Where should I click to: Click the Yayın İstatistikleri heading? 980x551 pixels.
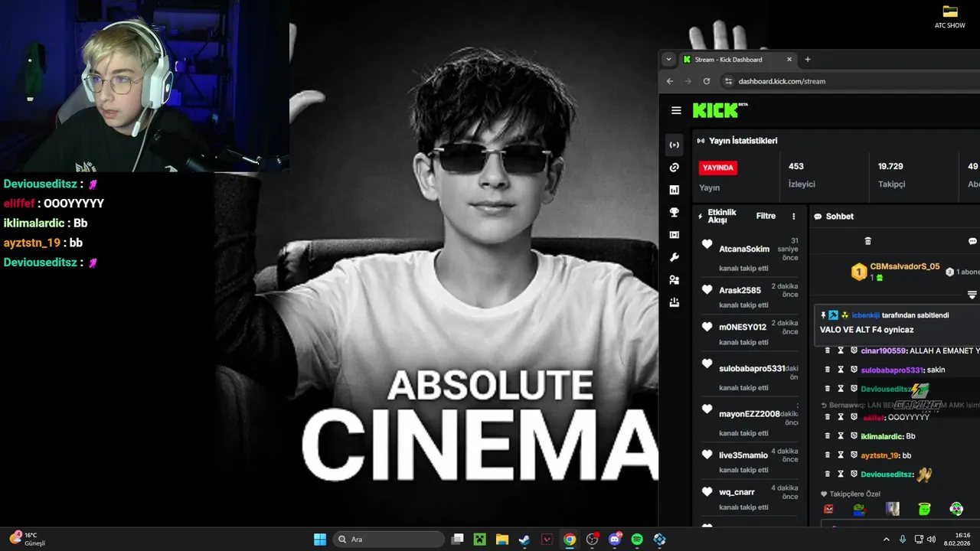(x=743, y=141)
